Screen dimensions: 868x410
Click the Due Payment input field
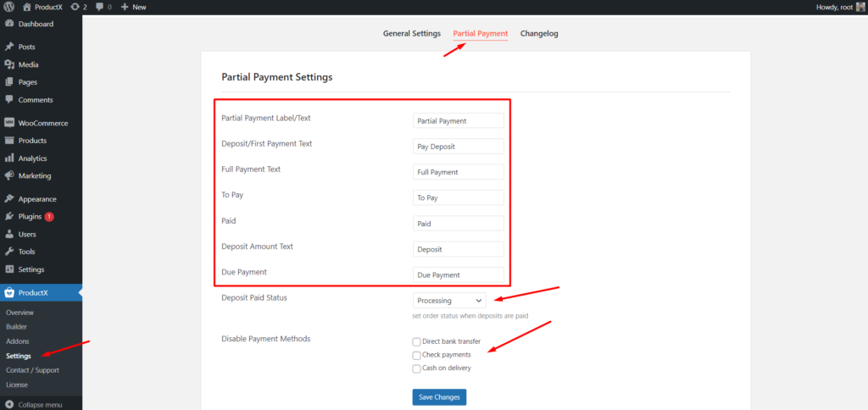(x=459, y=275)
